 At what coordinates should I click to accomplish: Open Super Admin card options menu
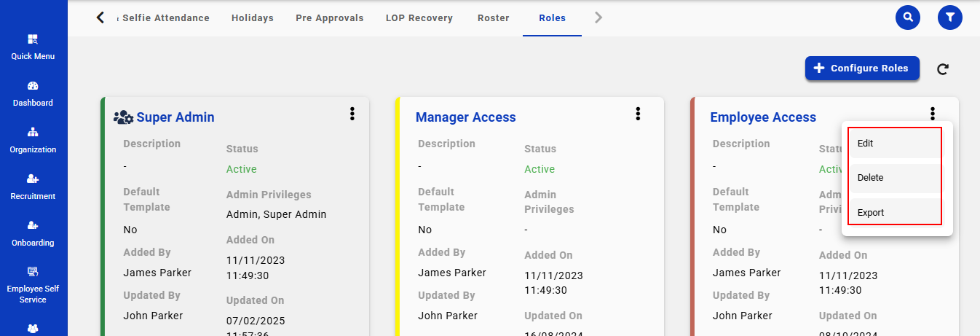tap(352, 114)
